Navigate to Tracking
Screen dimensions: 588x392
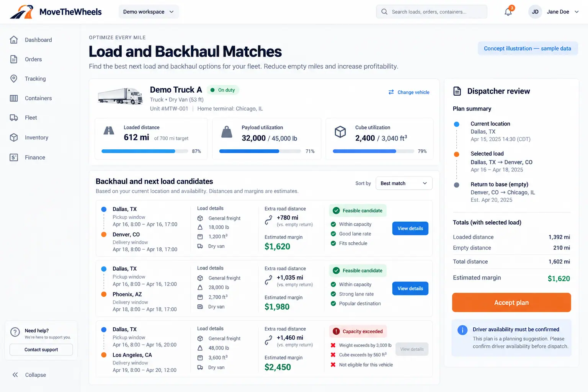(35, 78)
